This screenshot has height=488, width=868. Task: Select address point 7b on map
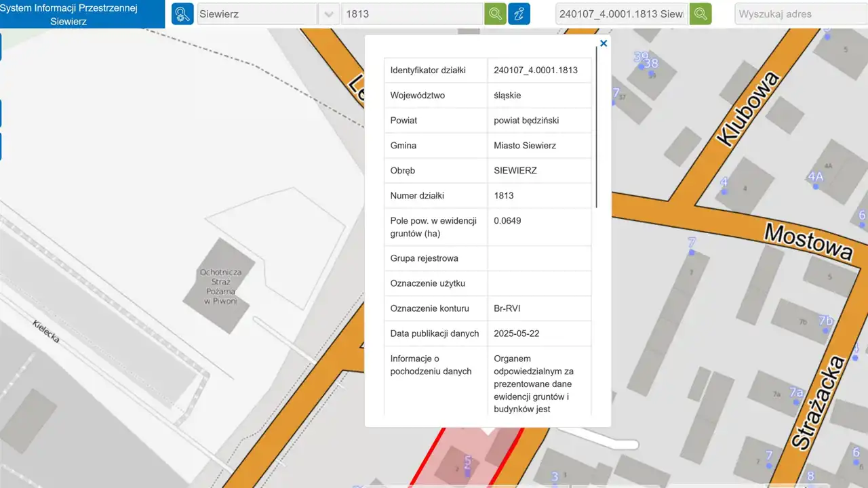pyautogui.click(x=825, y=321)
